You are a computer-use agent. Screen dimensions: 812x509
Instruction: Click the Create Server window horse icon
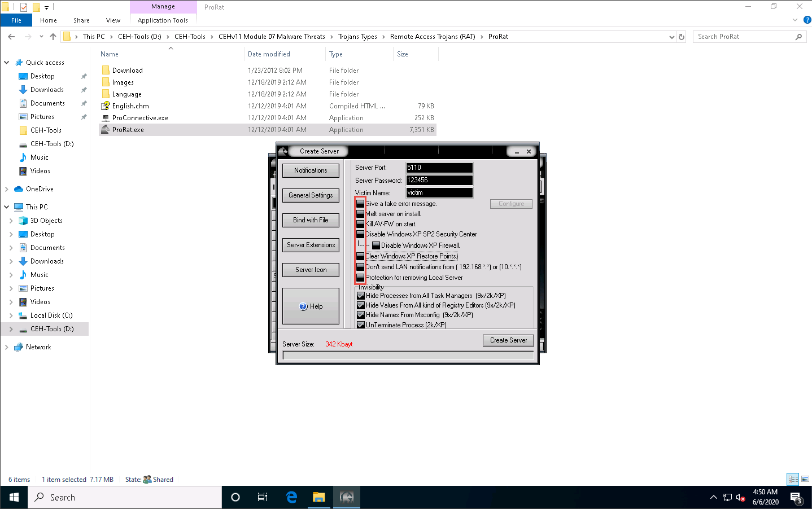point(284,151)
